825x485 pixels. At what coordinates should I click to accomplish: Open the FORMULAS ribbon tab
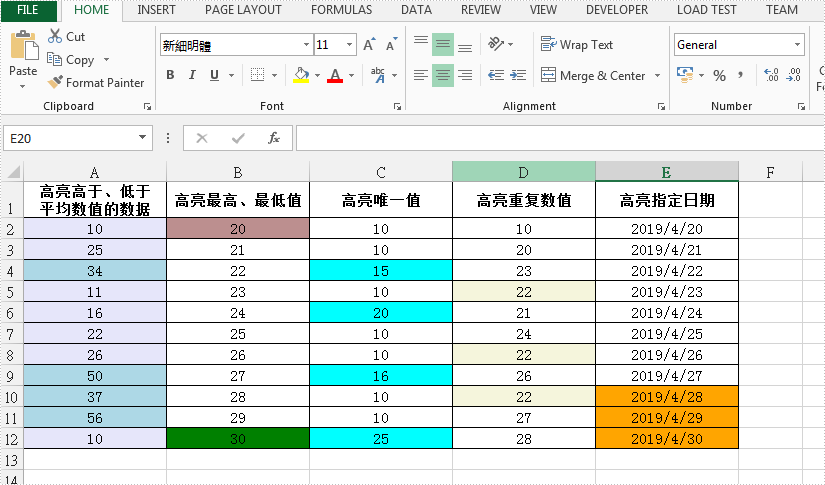point(341,10)
